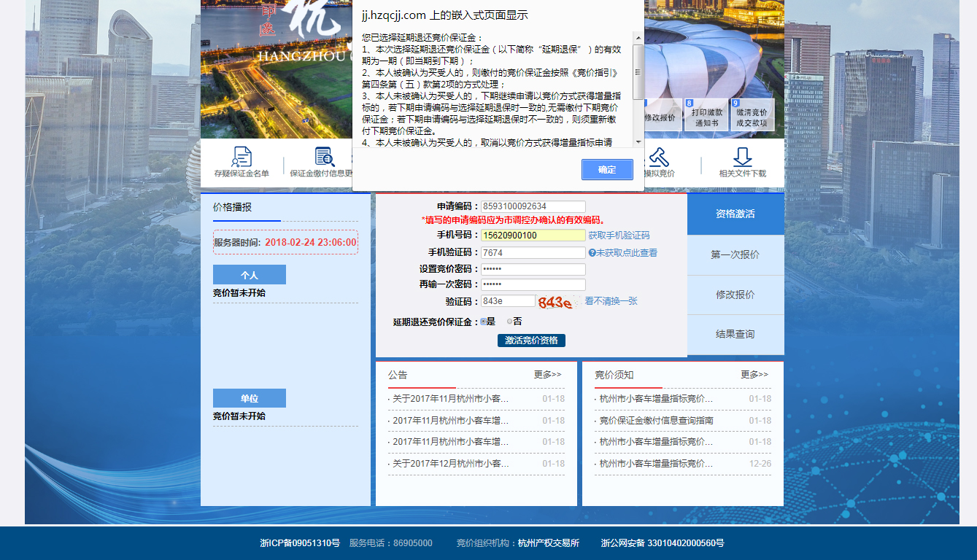The width and height of the screenshot is (977, 560).
Task: Expand 更多>> in the 竞价须知 panel
Action: coord(754,375)
